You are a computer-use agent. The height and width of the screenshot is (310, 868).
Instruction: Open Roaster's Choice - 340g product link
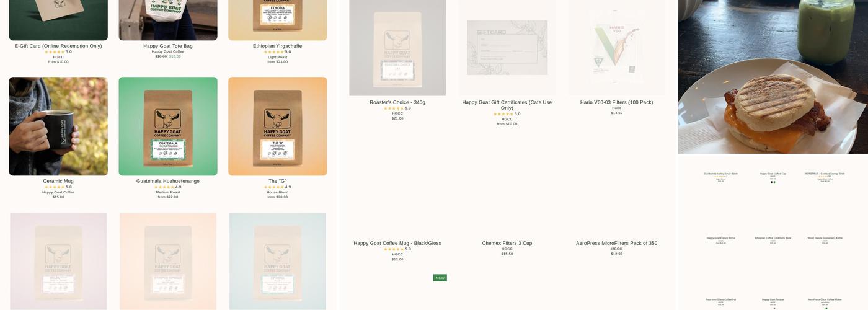(x=397, y=102)
